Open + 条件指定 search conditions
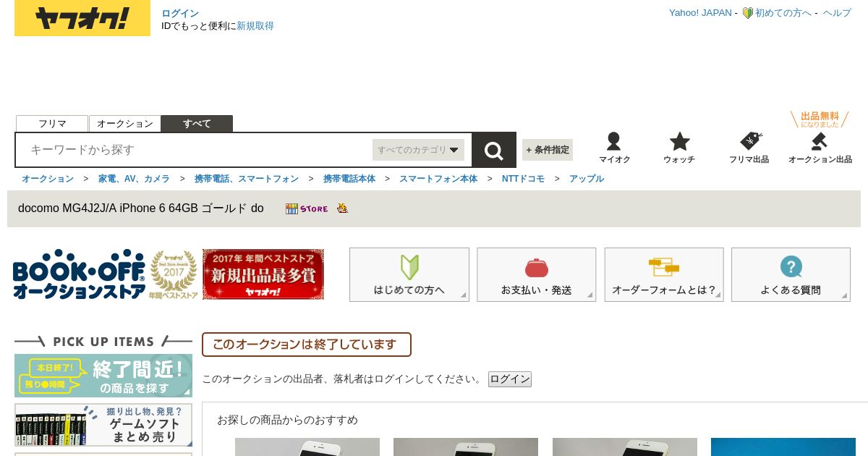The width and height of the screenshot is (868, 456). coord(548,150)
